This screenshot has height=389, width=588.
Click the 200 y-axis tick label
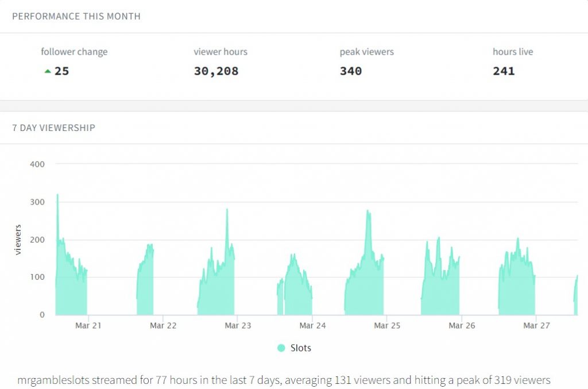click(37, 240)
